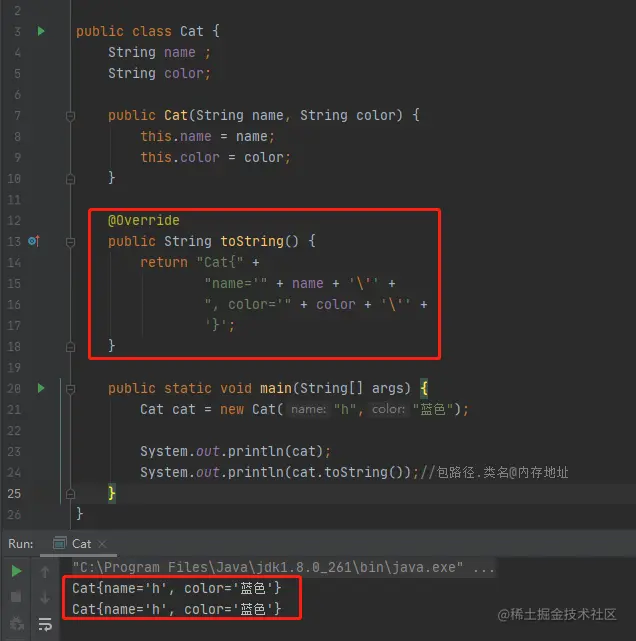Click the second Cat{name='h'} output line

[x=177, y=609]
